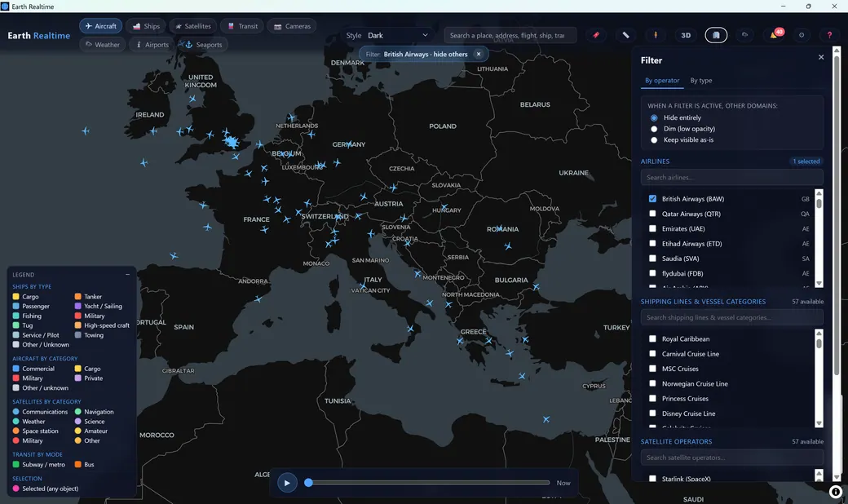Click the Now button on timeline
Image resolution: width=848 pixels, height=504 pixels.
563,483
